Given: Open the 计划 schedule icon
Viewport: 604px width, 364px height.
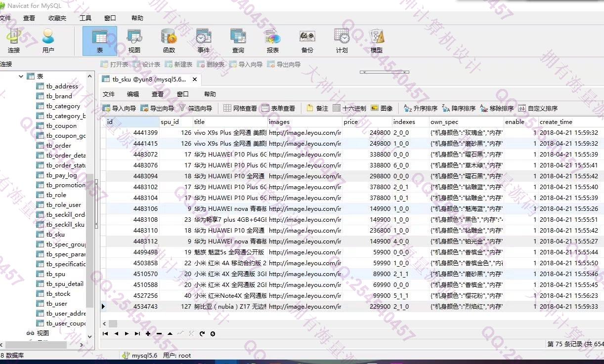Looking at the screenshot, I should coord(342,40).
